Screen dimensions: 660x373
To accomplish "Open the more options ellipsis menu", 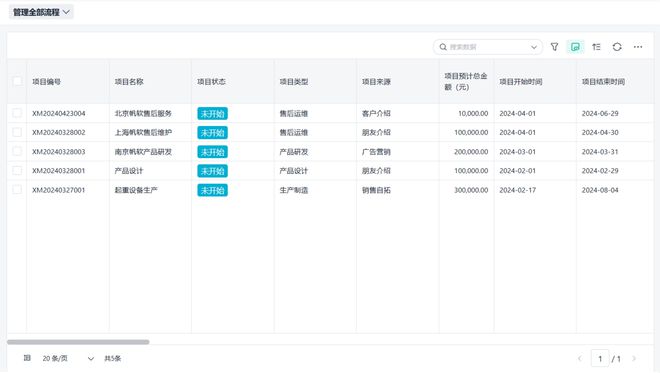I will 638,47.
